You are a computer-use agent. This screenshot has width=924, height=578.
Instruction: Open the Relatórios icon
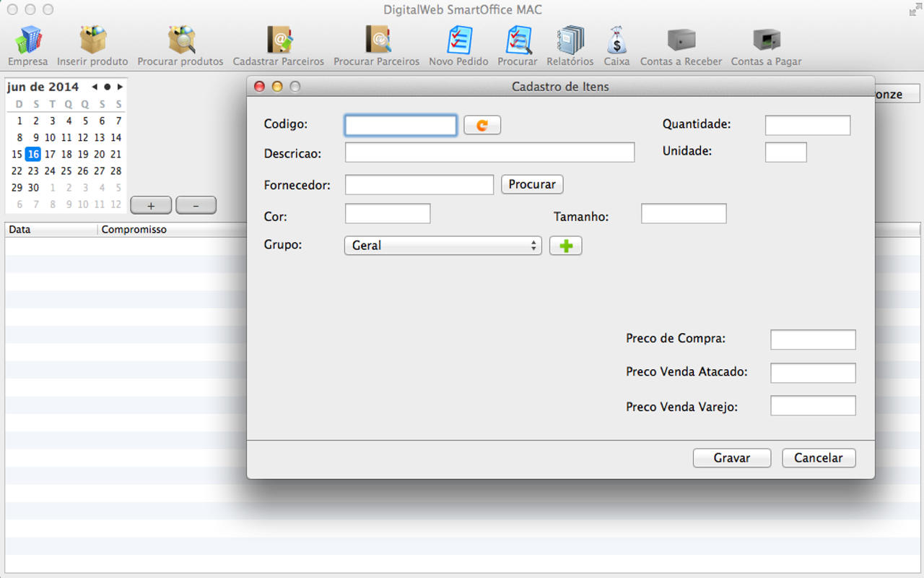click(570, 40)
